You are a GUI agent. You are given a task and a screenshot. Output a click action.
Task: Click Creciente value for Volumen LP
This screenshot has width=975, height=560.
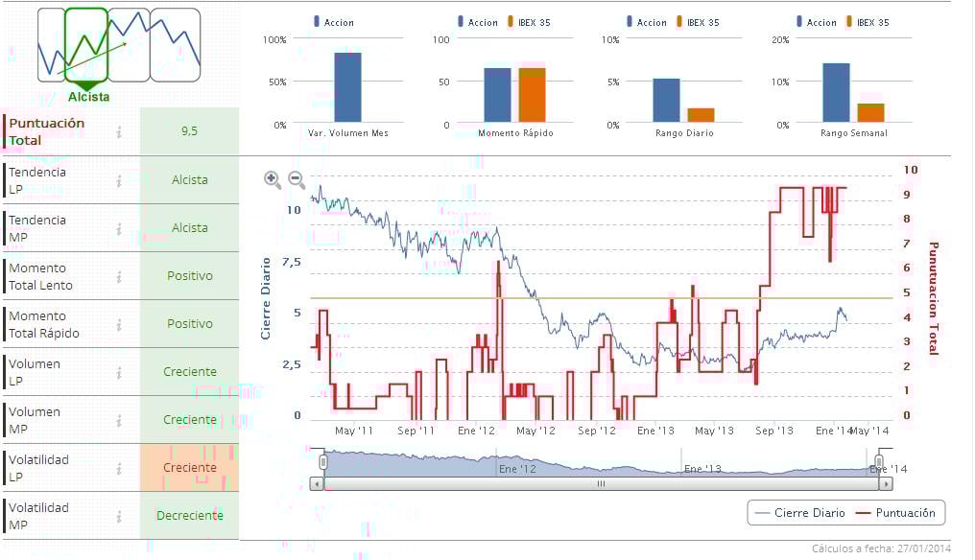190,371
